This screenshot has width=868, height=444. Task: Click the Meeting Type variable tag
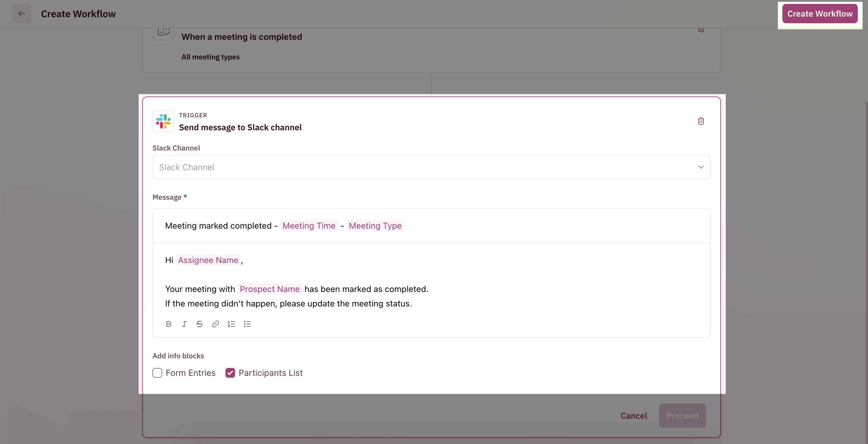(375, 226)
